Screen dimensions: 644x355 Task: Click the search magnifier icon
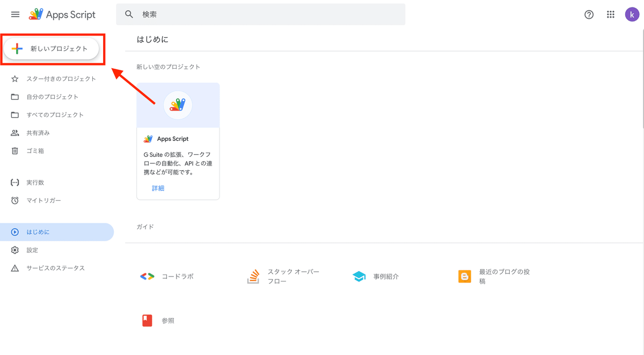pyautogui.click(x=129, y=15)
